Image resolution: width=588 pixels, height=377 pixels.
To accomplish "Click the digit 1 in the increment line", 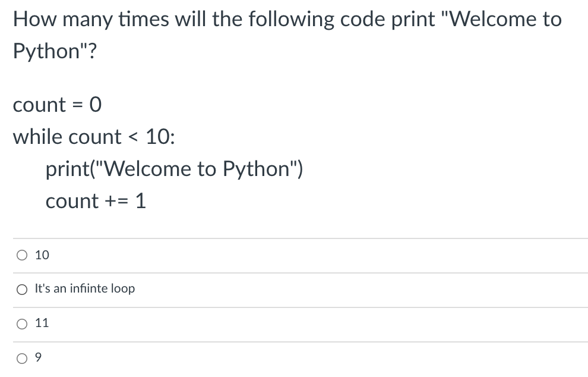I will tap(141, 201).
